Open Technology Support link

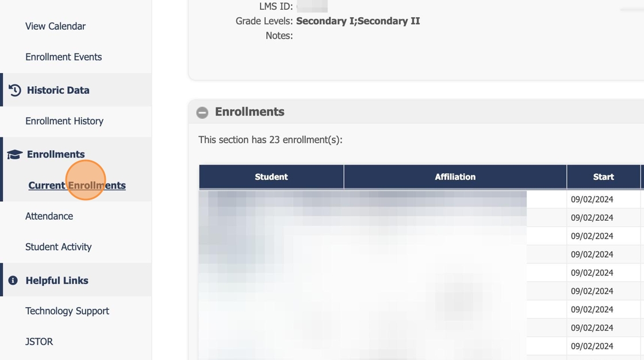[x=67, y=311]
